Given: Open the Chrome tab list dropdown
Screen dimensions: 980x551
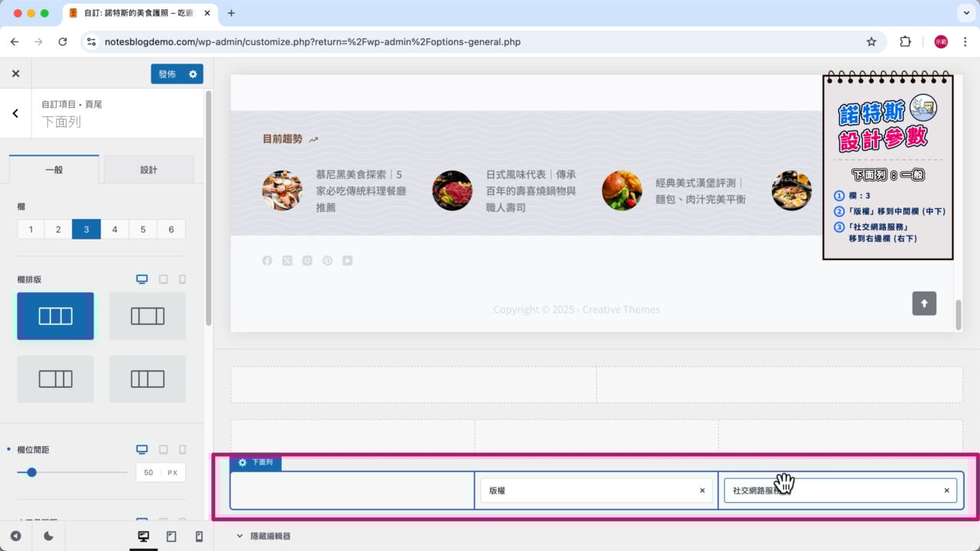Looking at the screenshot, I should click(x=963, y=13).
